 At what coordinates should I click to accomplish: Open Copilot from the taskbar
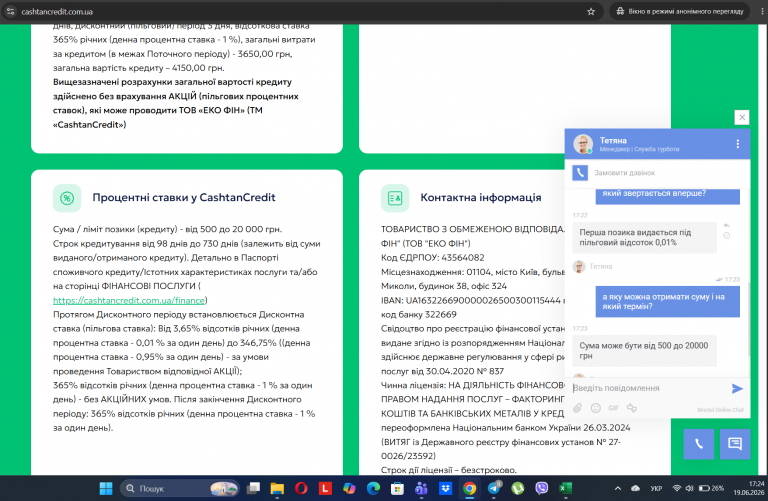pos(349,488)
